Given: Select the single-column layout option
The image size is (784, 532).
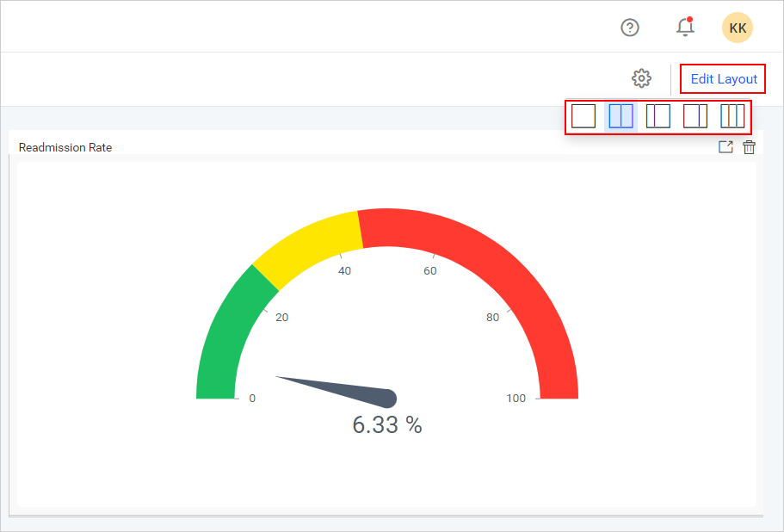Looking at the screenshot, I should 583,116.
